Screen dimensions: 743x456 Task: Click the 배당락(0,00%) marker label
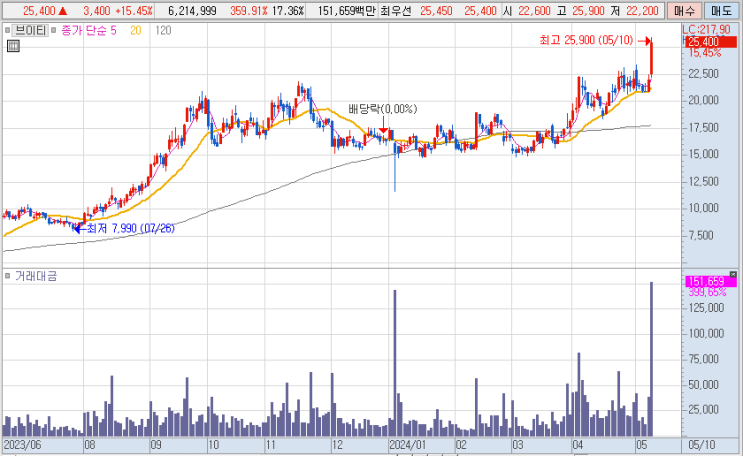click(383, 109)
